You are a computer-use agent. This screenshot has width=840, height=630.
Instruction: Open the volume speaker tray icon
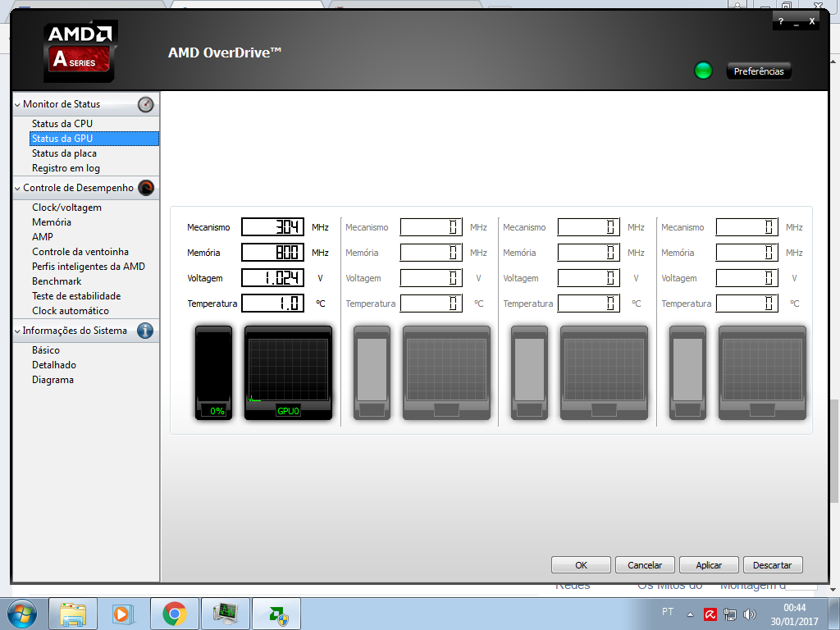tap(750, 614)
